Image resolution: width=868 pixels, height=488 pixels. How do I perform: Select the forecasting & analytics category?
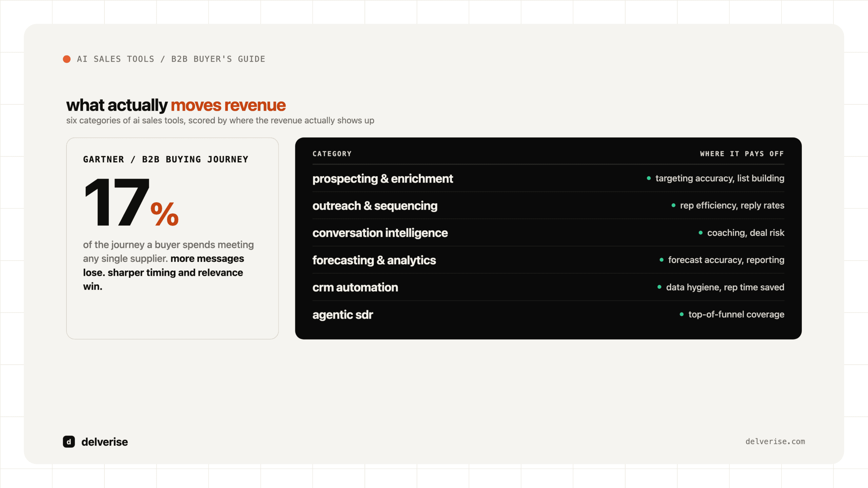374,260
